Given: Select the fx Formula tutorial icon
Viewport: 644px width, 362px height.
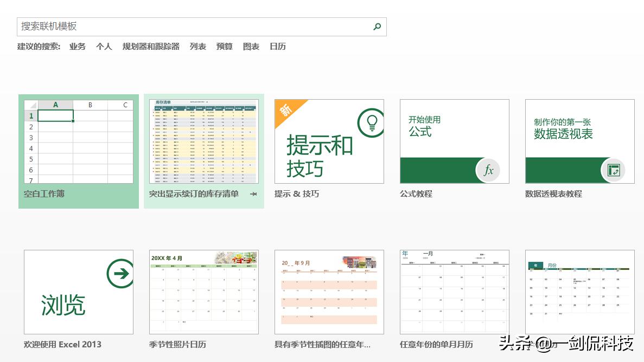Looking at the screenshot, I should pos(487,170).
